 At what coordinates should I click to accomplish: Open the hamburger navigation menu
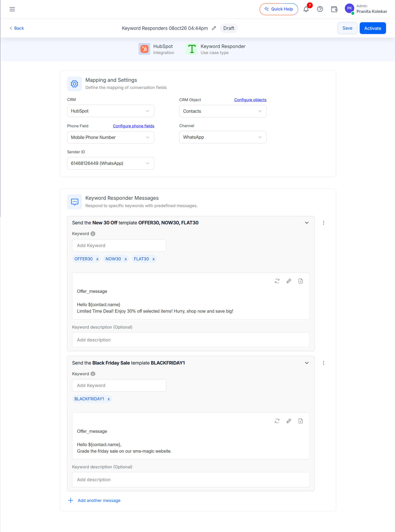pyautogui.click(x=12, y=9)
